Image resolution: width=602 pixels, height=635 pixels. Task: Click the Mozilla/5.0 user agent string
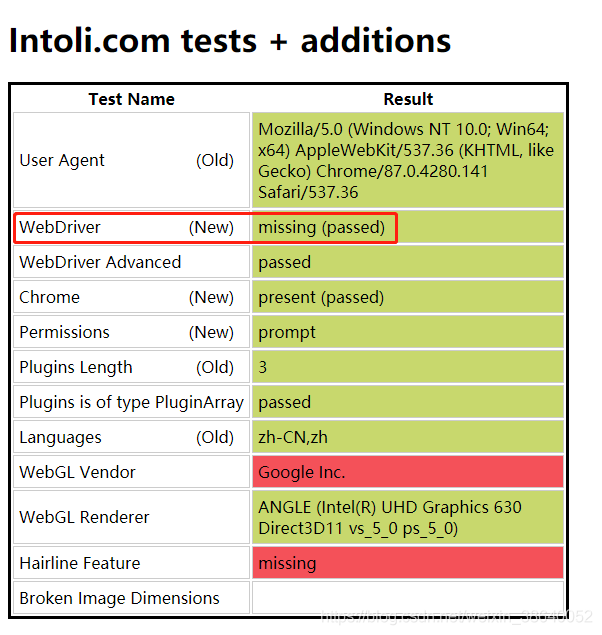coord(408,160)
